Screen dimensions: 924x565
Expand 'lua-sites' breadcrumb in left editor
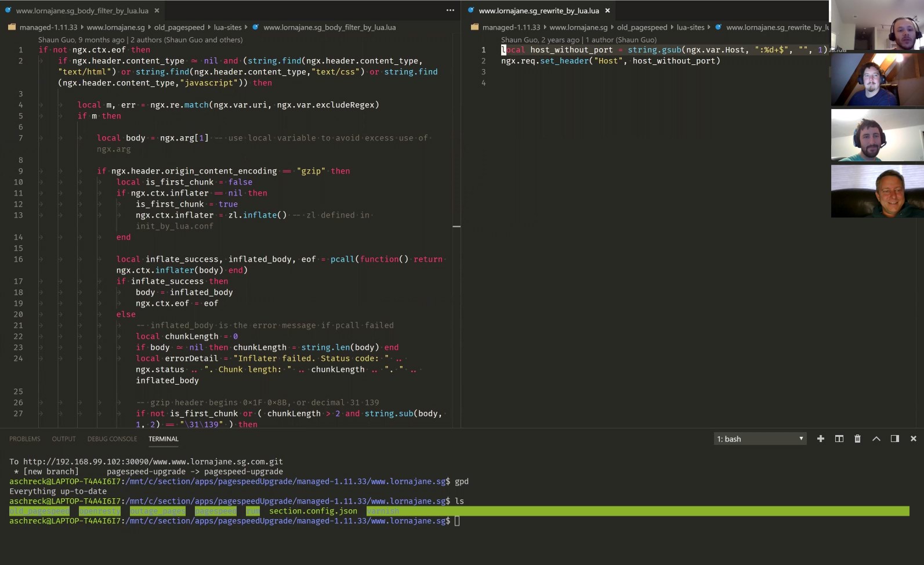pyautogui.click(x=227, y=27)
